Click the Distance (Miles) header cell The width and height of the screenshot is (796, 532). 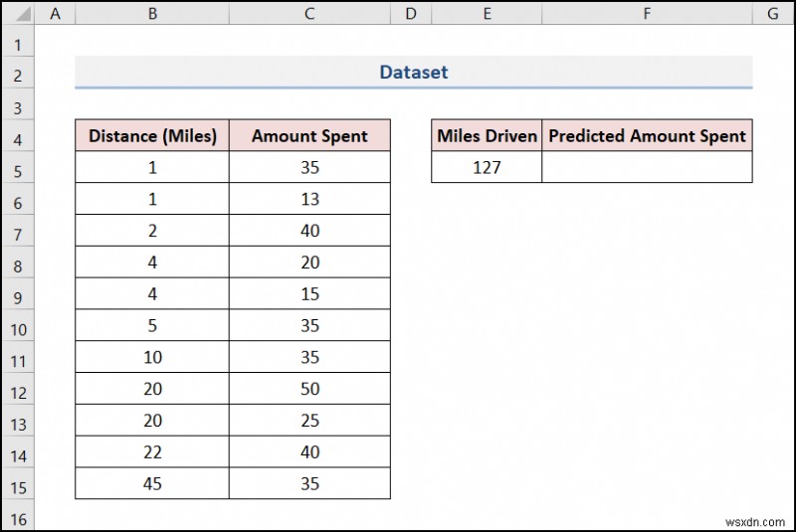[x=152, y=135]
